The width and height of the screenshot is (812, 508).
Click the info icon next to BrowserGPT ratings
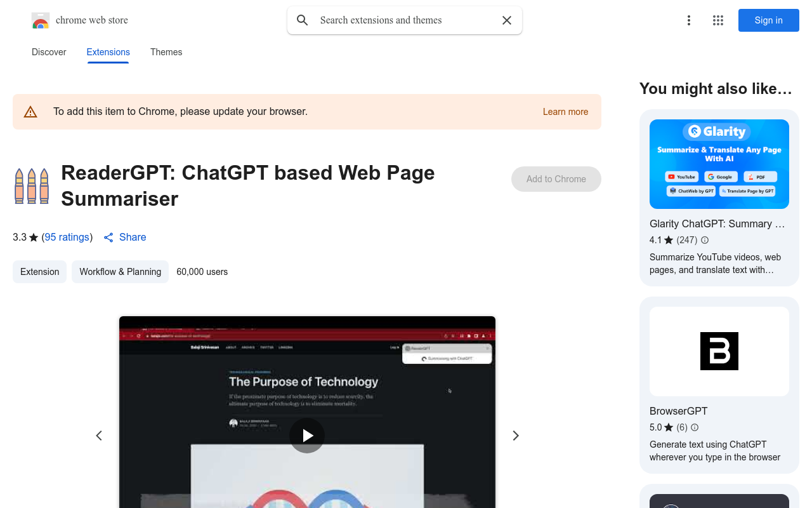click(x=695, y=427)
